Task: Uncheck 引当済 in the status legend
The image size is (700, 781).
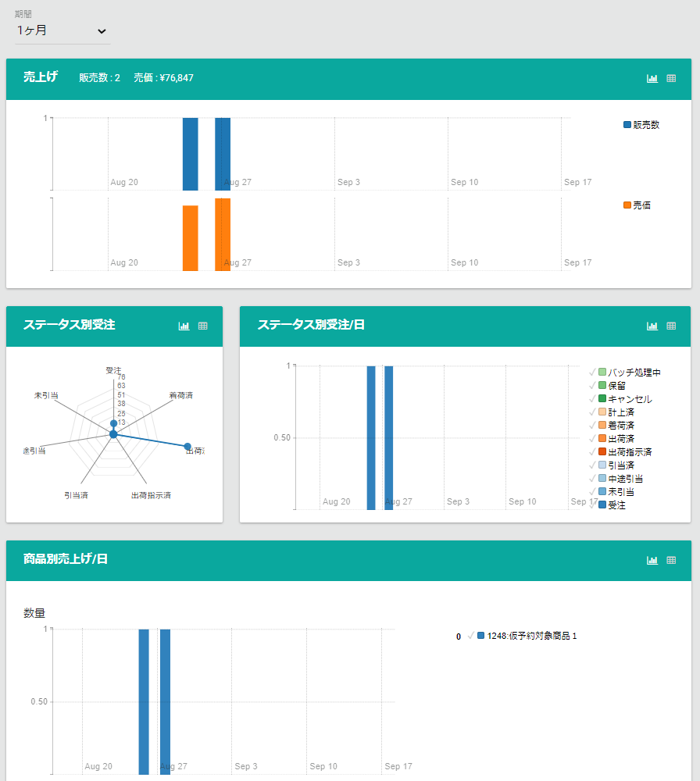Action: [592, 465]
